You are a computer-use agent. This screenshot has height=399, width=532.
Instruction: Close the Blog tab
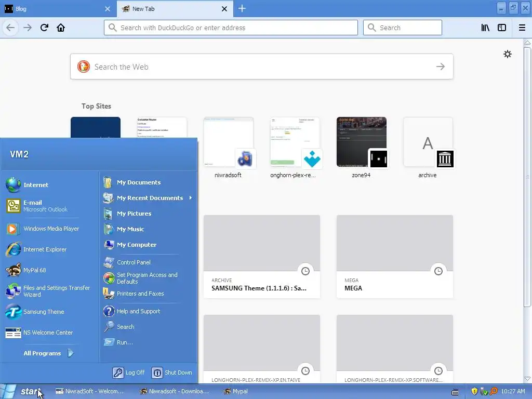point(108,9)
